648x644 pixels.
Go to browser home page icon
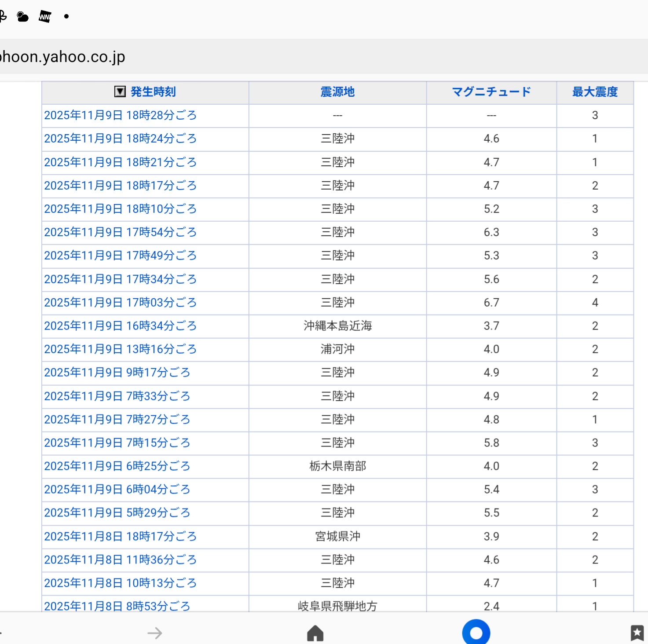(315, 633)
